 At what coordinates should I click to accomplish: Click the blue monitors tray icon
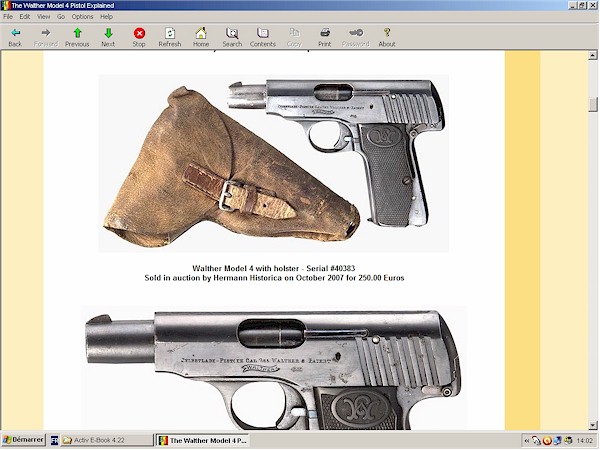pyautogui.click(x=557, y=441)
